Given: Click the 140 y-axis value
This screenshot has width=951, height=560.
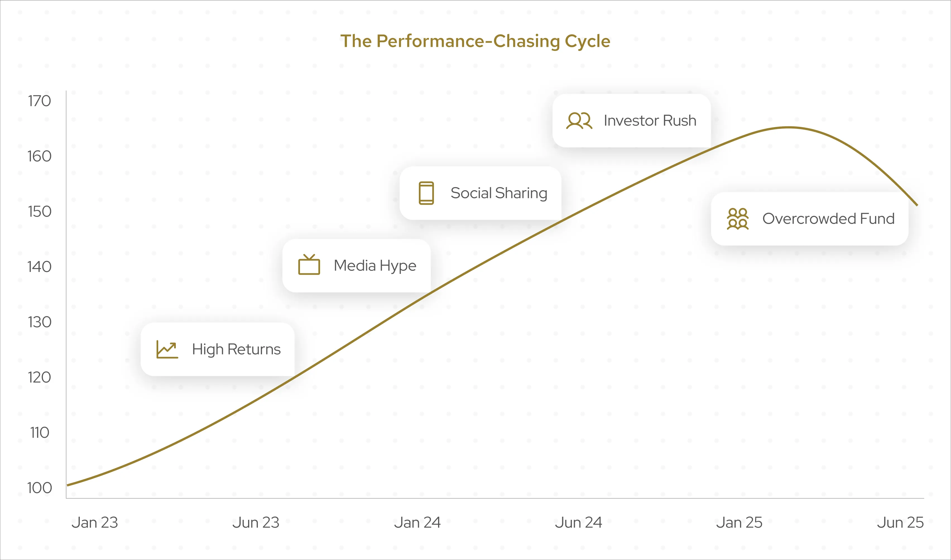Looking at the screenshot, I should [39, 267].
